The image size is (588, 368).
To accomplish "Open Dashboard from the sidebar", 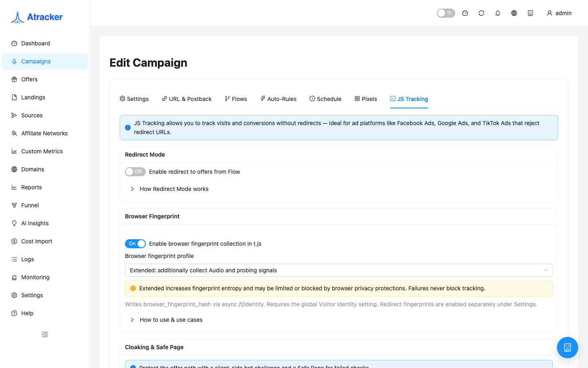I will click(x=45, y=43).
